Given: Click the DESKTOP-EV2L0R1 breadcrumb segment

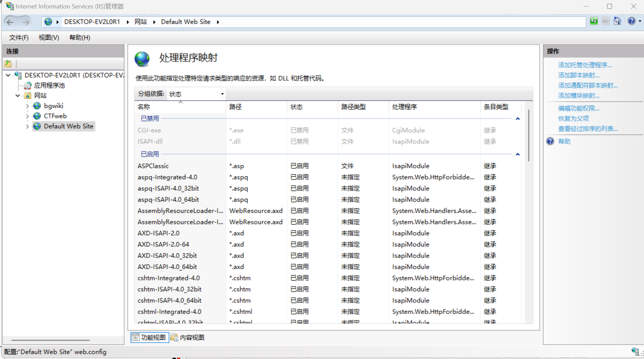Looking at the screenshot, I should coord(92,22).
